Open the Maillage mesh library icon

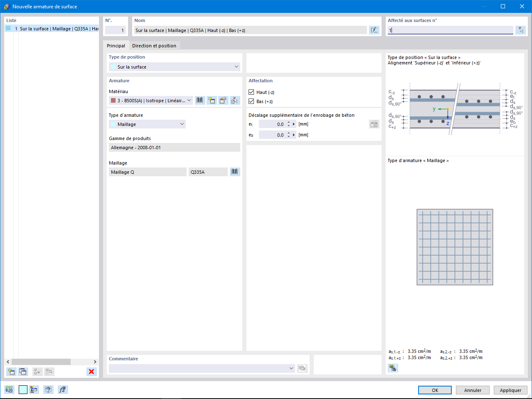point(235,172)
